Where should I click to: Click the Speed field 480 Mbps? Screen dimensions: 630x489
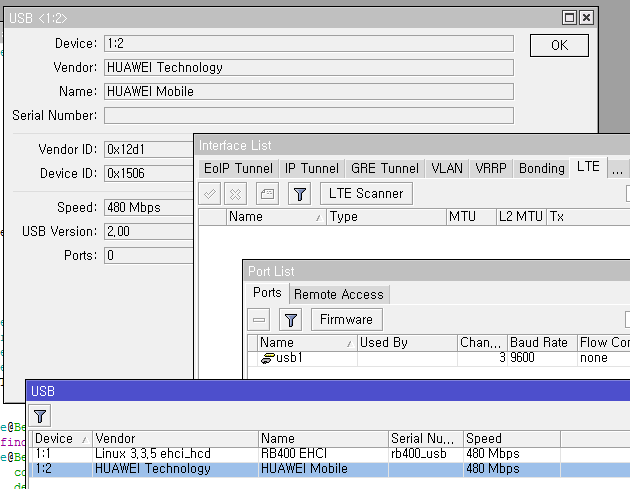click(149, 207)
